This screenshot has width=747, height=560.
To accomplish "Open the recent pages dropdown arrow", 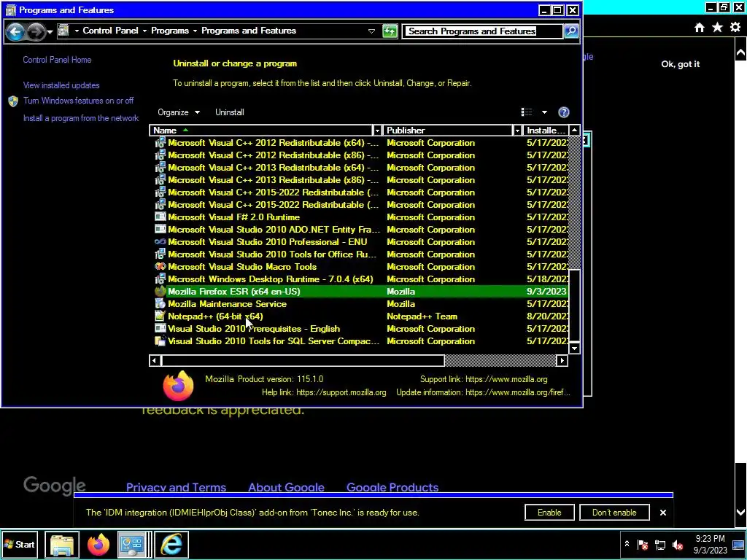I will (x=50, y=32).
